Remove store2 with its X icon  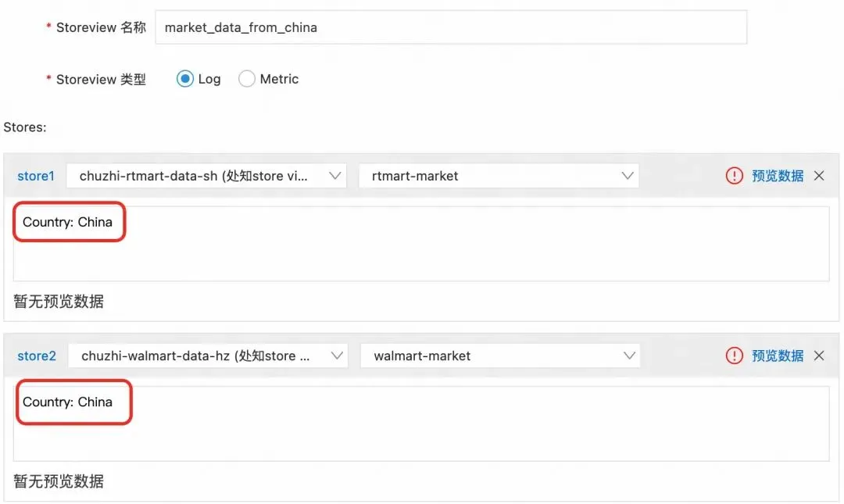point(819,356)
